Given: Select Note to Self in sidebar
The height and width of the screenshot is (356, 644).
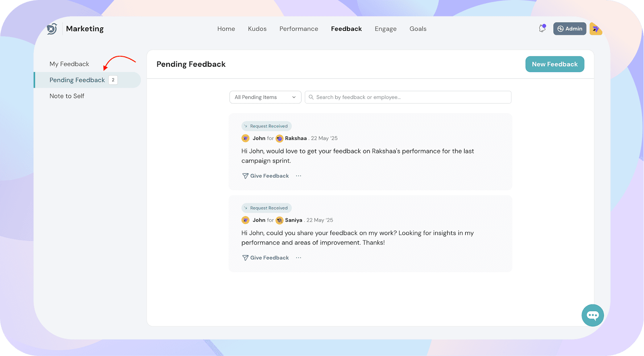Looking at the screenshot, I should 67,96.
